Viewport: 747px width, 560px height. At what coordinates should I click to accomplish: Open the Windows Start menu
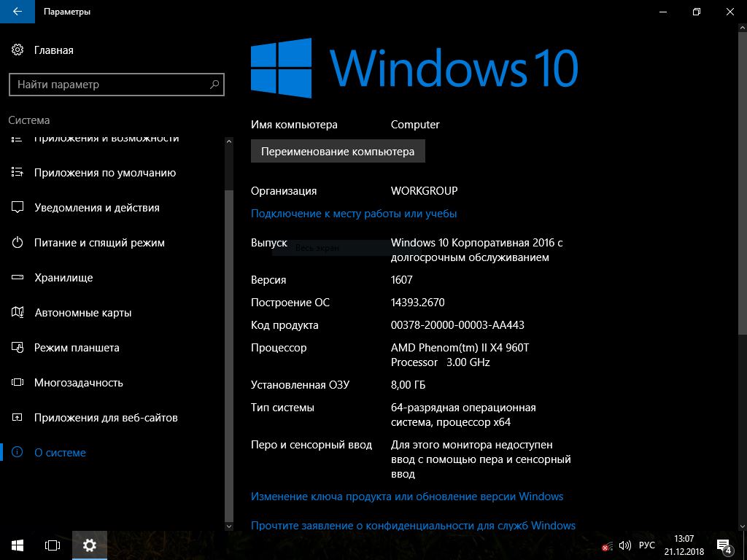point(18,545)
